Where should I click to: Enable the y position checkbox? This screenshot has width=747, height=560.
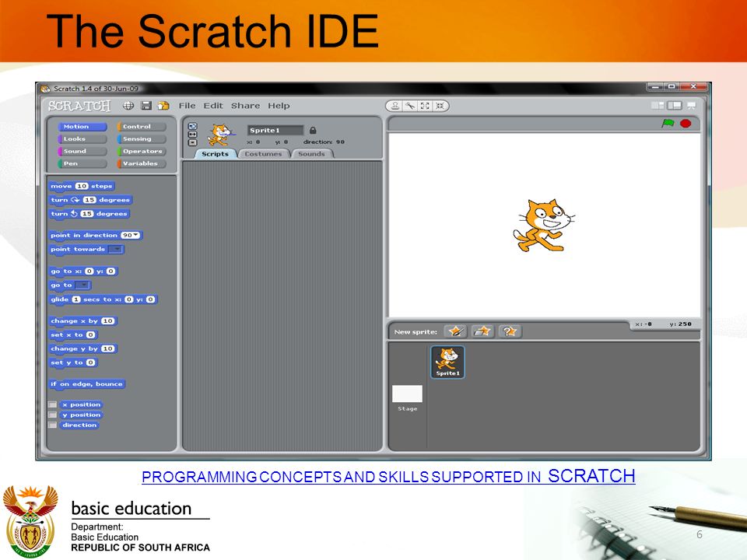[x=52, y=415]
